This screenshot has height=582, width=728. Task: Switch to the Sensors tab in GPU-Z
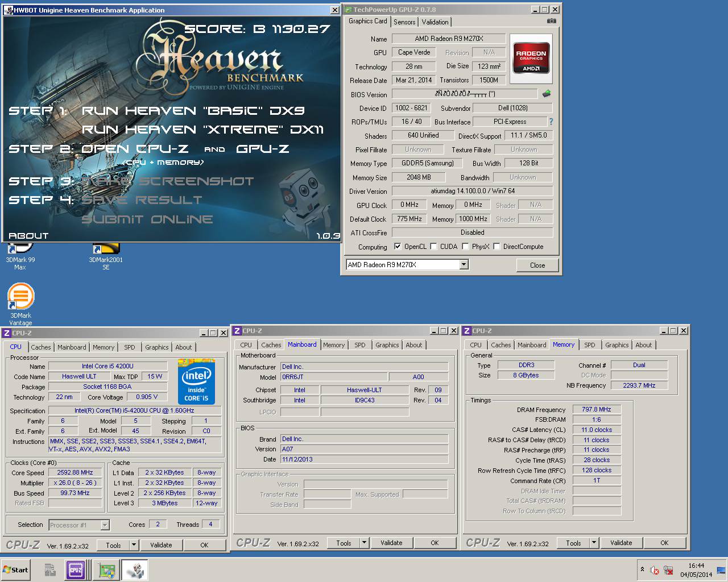404,22
